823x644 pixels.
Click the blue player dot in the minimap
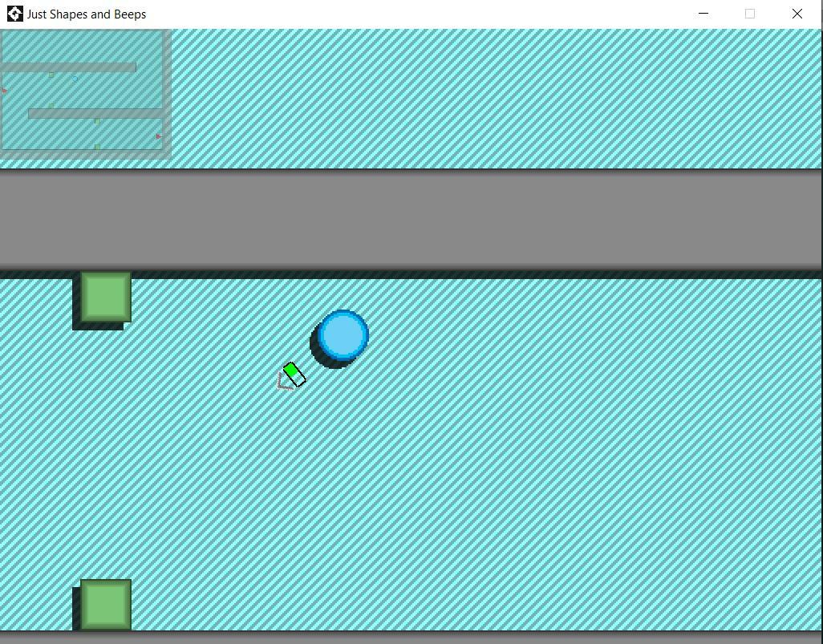point(75,79)
